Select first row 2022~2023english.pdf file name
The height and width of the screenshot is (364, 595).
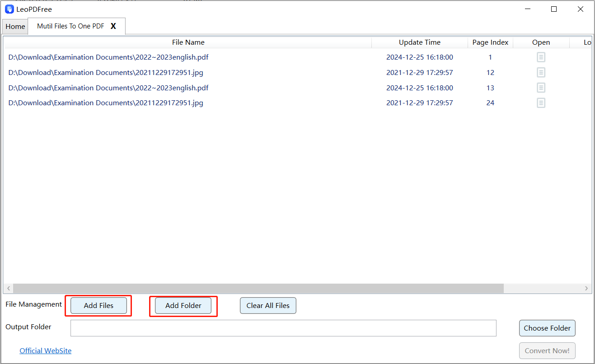click(x=108, y=57)
